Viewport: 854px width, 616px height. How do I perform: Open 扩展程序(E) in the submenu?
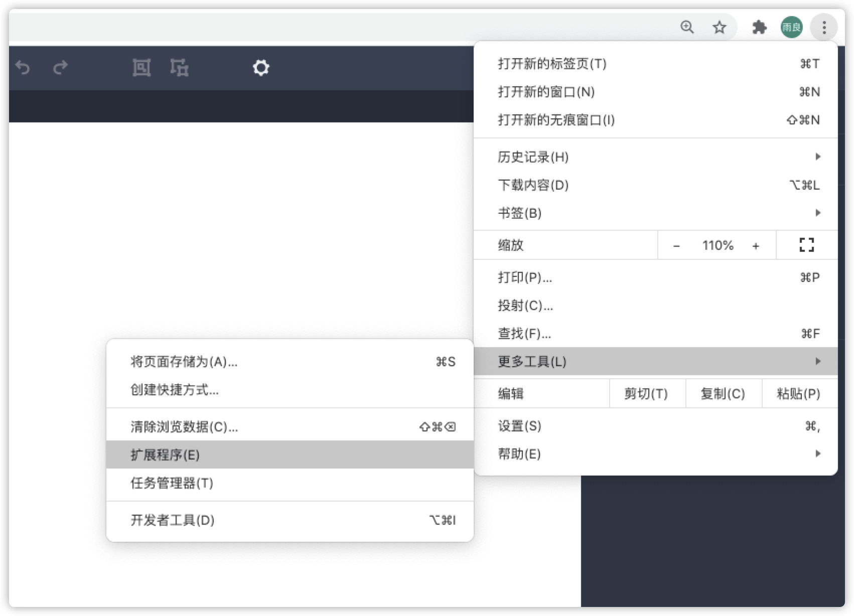coord(290,454)
